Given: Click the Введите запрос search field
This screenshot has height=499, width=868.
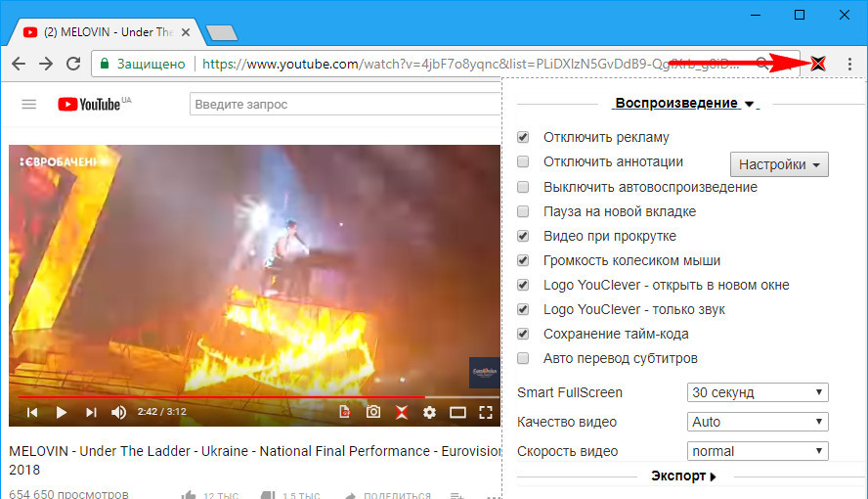Looking at the screenshot, I should (x=345, y=104).
